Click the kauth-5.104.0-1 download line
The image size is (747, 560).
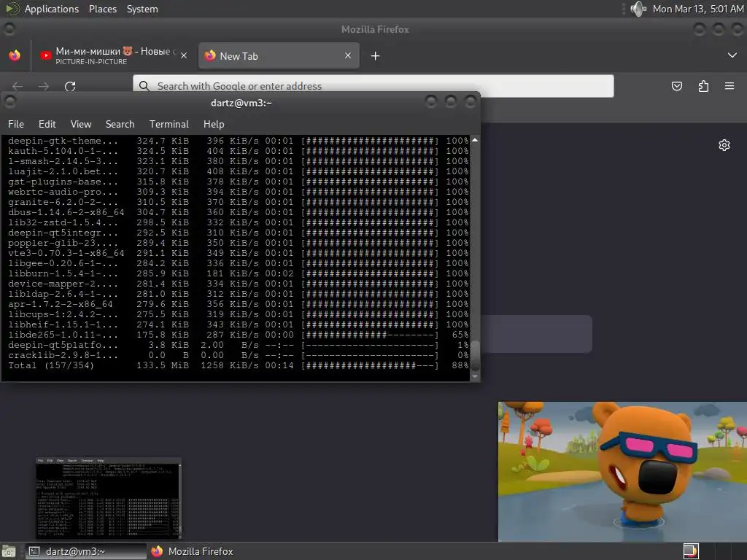(x=239, y=151)
